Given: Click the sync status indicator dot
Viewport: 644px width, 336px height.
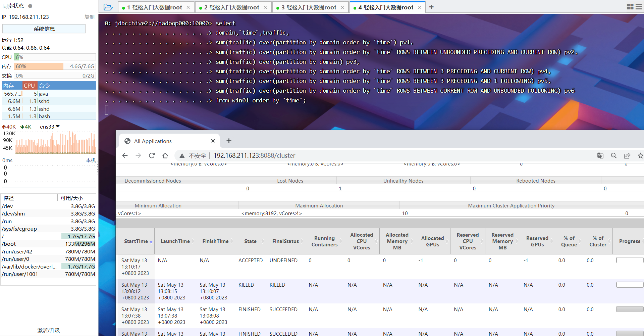Looking at the screenshot, I should tap(30, 6).
